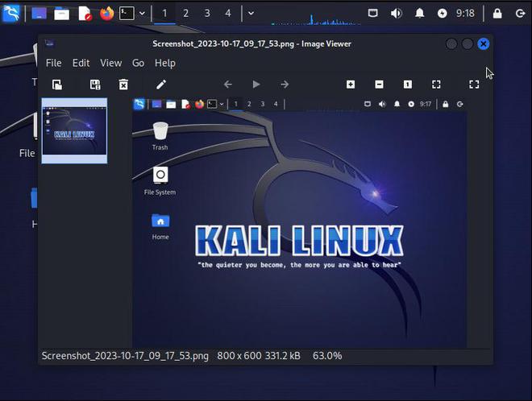Show desktop via panel icon

[x=39, y=13]
